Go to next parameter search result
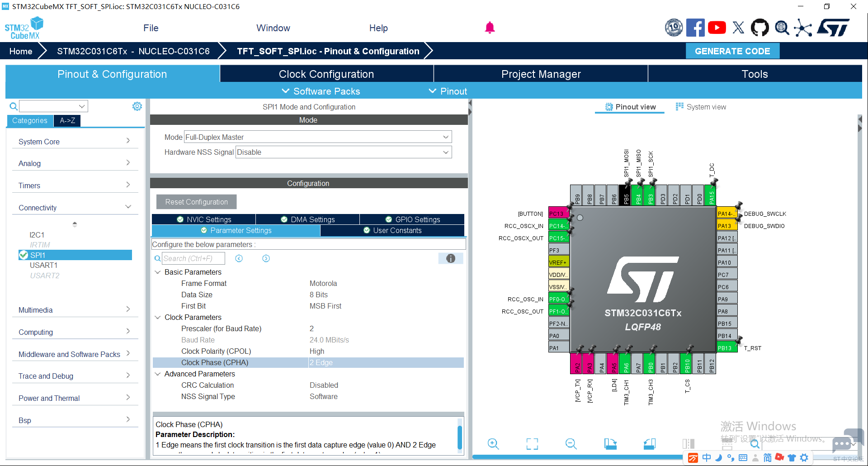 [266, 258]
